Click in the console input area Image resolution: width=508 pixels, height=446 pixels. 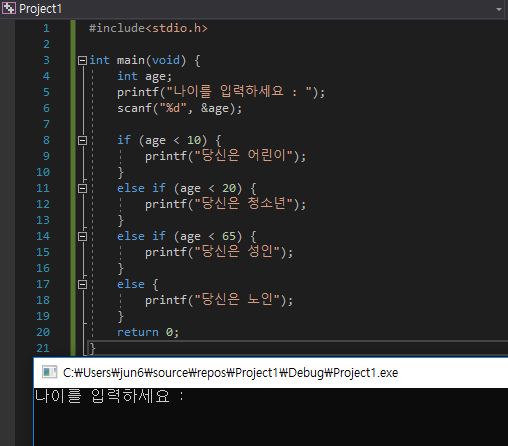click(271, 417)
